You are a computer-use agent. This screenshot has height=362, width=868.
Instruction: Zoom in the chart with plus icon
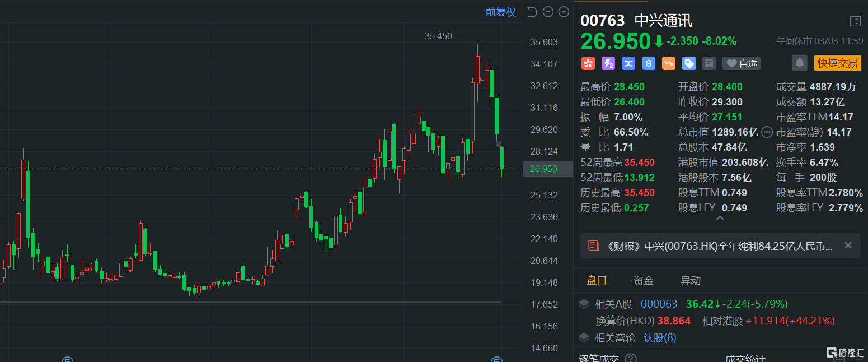pyautogui.click(x=564, y=12)
